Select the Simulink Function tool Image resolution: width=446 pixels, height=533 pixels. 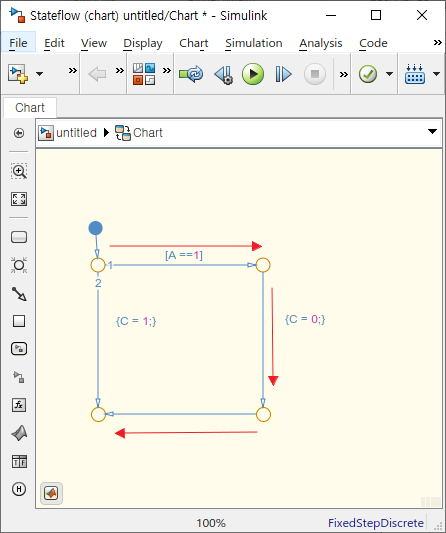(19, 377)
